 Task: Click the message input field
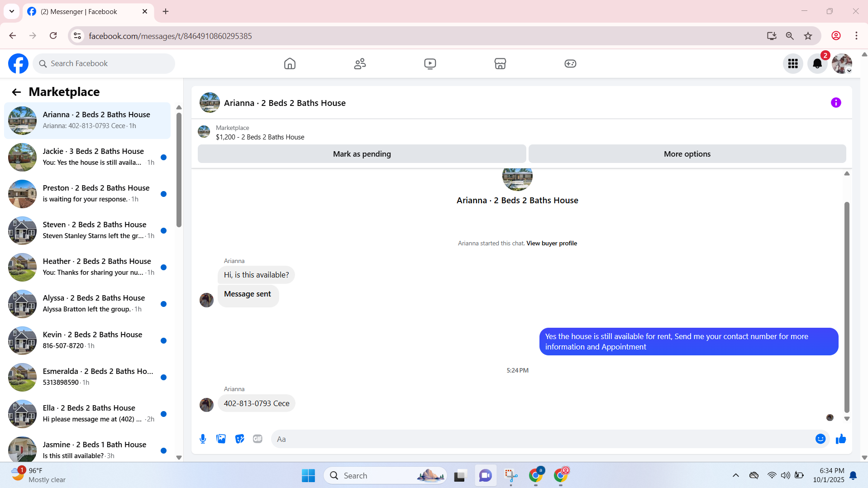543,439
